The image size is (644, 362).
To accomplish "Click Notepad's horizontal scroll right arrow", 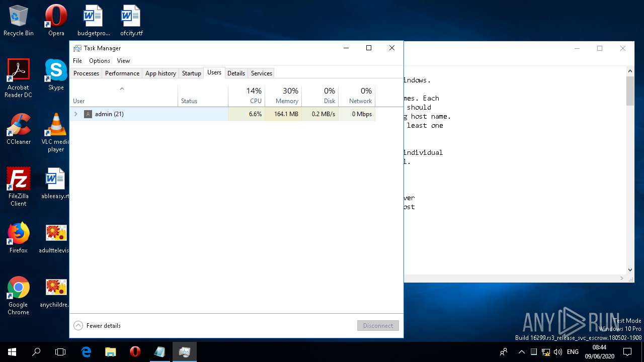I will click(x=622, y=278).
